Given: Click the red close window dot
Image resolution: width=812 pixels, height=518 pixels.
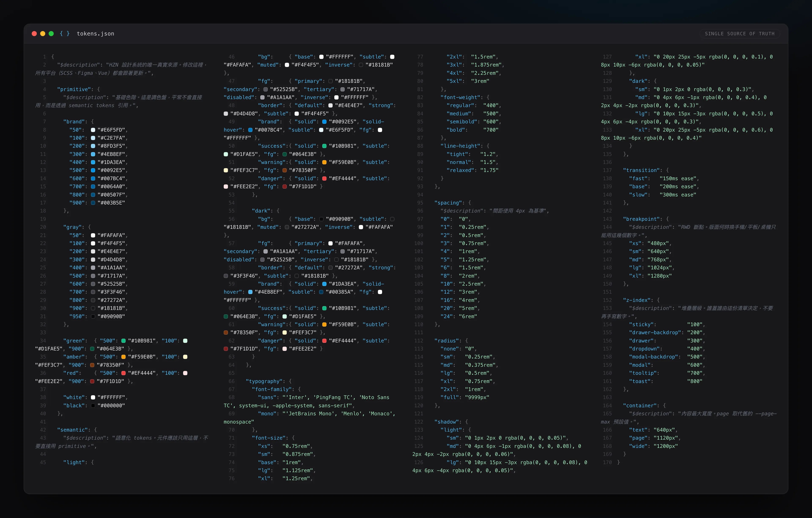Looking at the screenshot, I should click(x=34, y=34).
